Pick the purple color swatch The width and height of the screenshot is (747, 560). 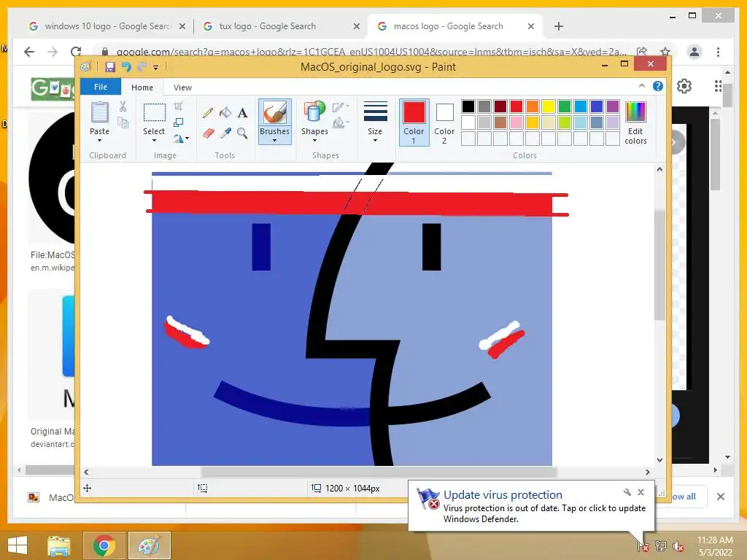(x=613, y=106)
